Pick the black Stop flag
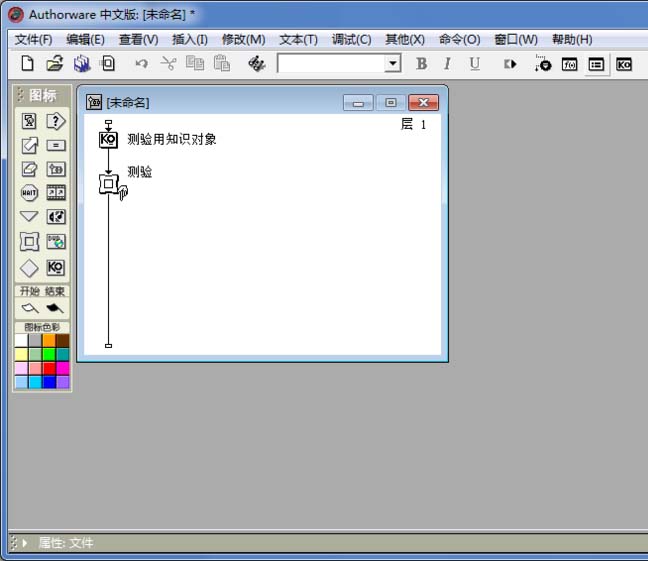Screen dimensions: 648x561 (x=55, y=308)
